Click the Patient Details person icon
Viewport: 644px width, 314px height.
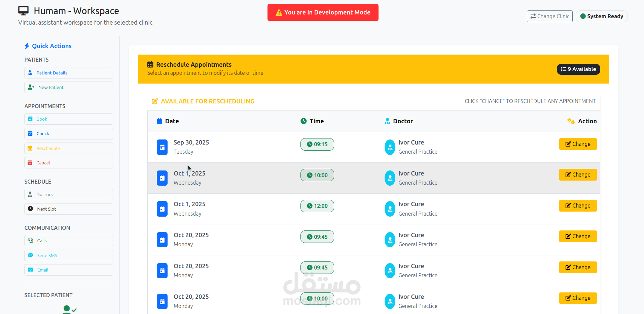coord(30,73)
